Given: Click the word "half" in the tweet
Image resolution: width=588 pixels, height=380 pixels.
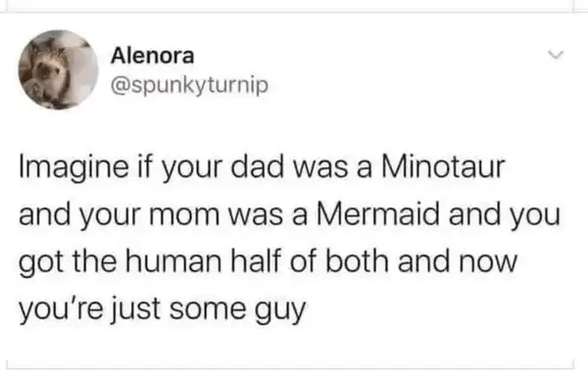Looking at the screenshot, I should tap(256, 261).
